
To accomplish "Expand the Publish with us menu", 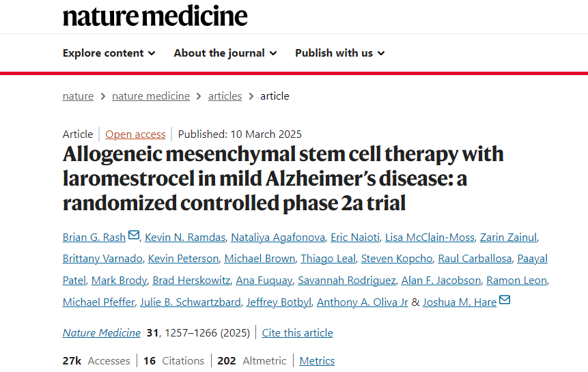I will coord(339,53).
